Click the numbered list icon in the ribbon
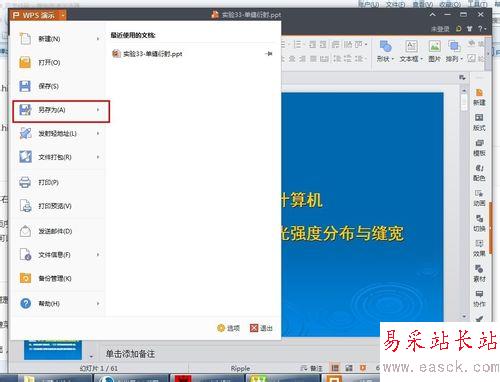The image size is (500, 382). (297, 45)
